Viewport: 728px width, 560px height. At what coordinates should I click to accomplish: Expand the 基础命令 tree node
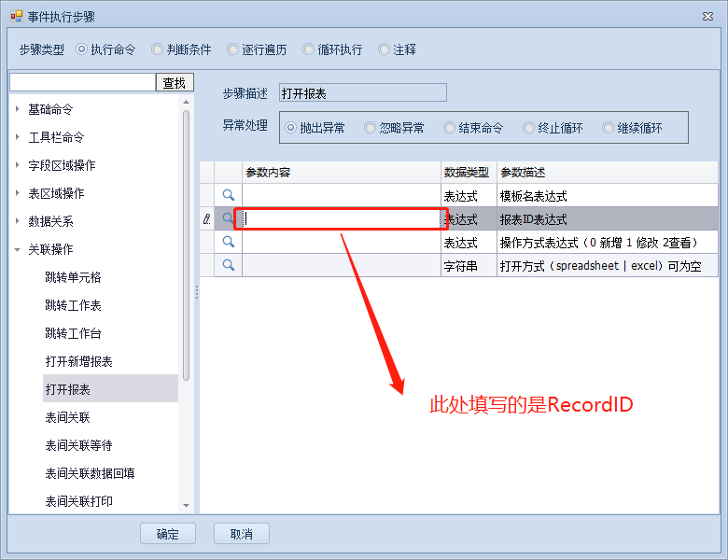pos(18,109)
